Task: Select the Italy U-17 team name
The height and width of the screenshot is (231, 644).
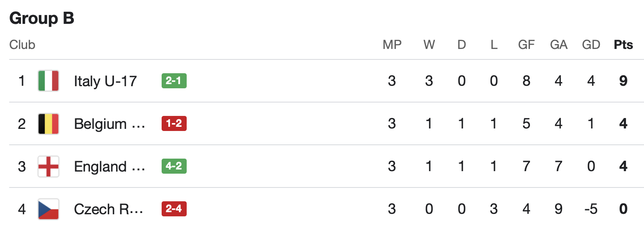Action: (x=106, y=81)
